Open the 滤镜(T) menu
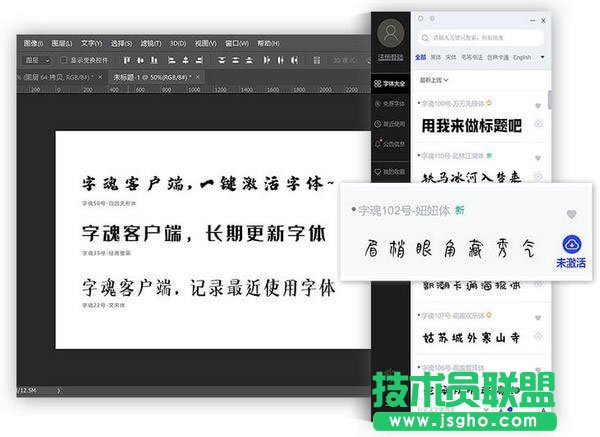This screenshot has height=437, width=600. (150, 43)
